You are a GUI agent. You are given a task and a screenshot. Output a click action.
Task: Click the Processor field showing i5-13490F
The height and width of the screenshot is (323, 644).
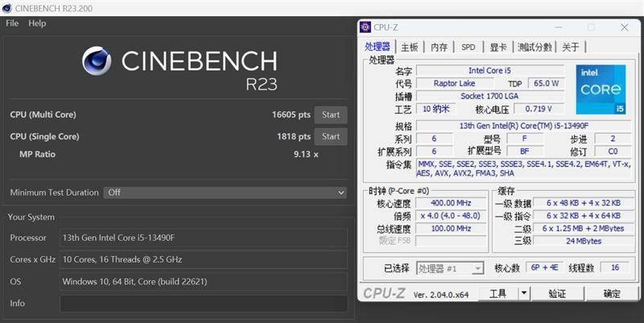(x=204, y=238)
